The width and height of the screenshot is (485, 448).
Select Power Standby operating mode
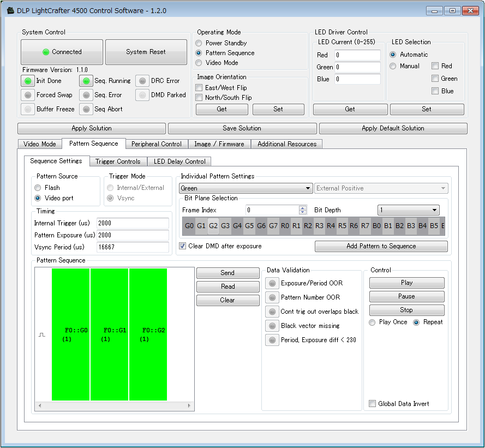pyautogui.click(x=199, y=43)
